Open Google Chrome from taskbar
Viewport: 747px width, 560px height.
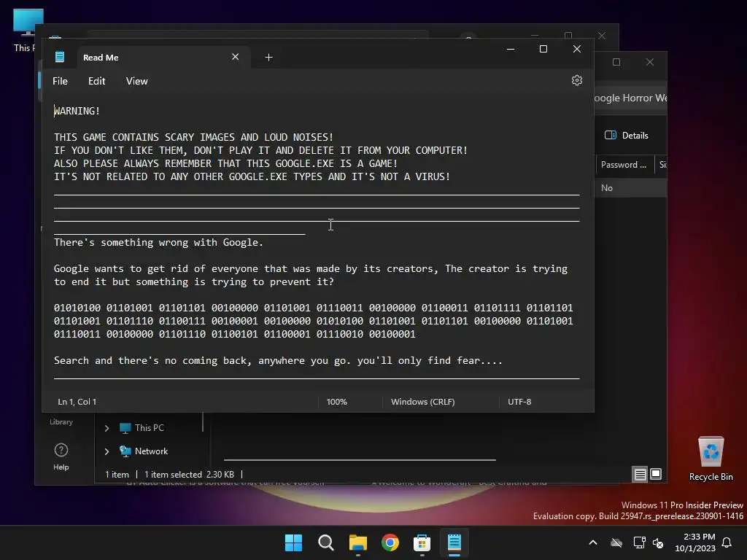point(390,542)
